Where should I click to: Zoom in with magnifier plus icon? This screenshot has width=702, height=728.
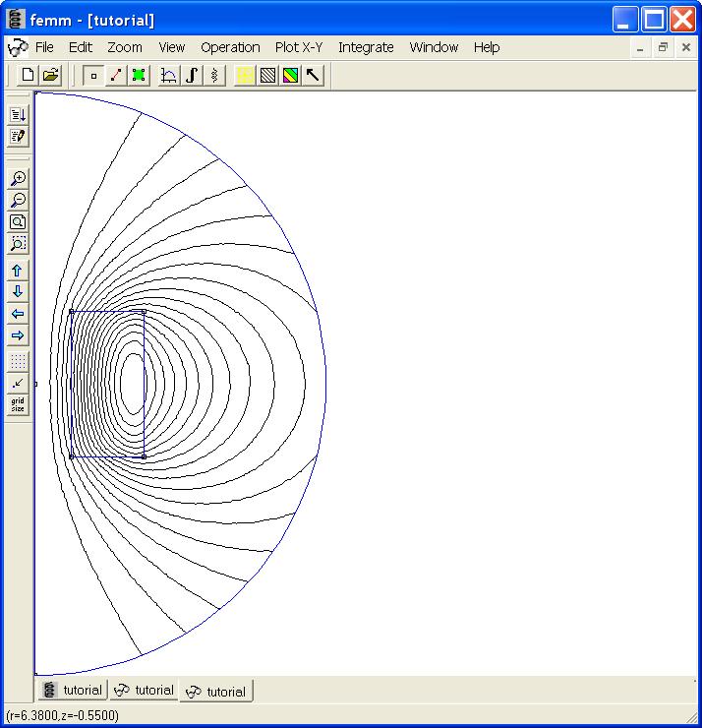[x=18, y=178]
